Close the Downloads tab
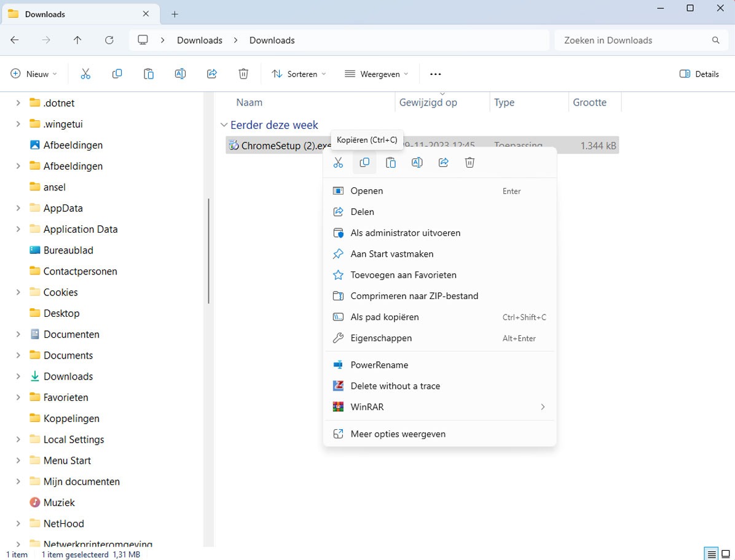The width and height of the screenshot is (735, 560). pyautogui.click(x=146, y=14)
